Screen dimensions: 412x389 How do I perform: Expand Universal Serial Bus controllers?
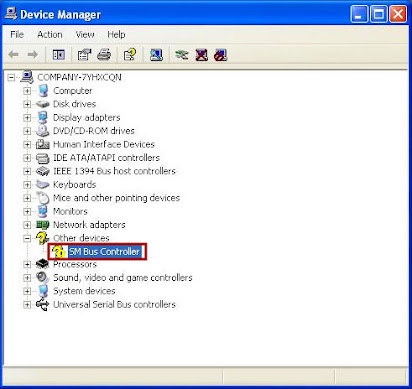pyautogui.click(x=27, y=304)
